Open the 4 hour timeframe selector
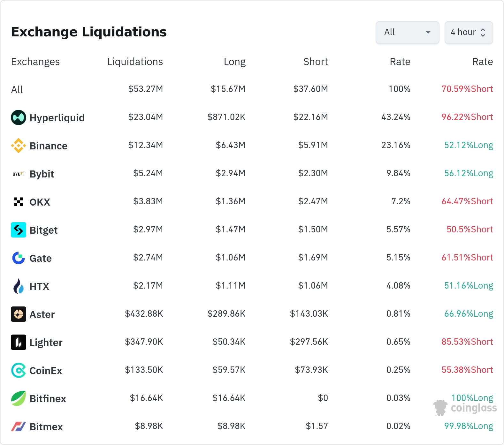 (469, 32)
